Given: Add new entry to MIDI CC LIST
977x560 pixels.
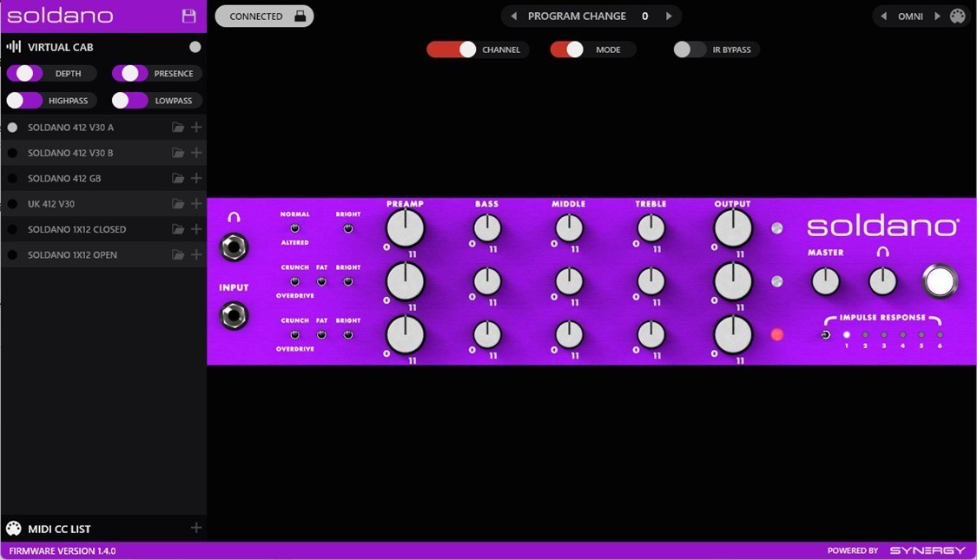Looking at the screenshot, I should click(x=196, y=528).
